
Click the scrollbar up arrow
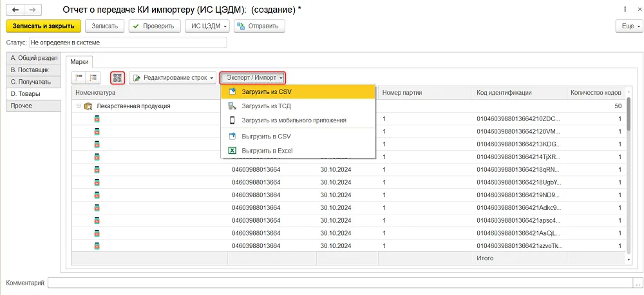click(x=629, y=90)
